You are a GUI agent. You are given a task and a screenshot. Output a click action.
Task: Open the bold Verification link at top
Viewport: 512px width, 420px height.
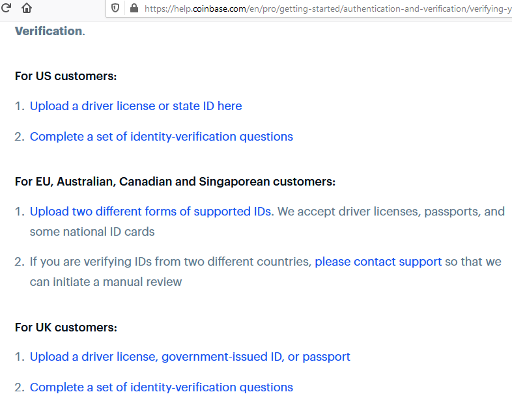(48, 31)
